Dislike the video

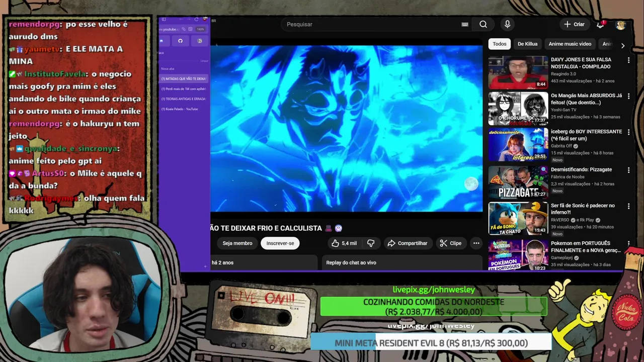pos(371,243)
